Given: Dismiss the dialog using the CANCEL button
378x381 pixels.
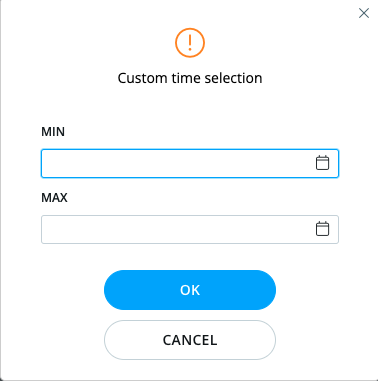Looking at the screenshot, I should point(190,340).
